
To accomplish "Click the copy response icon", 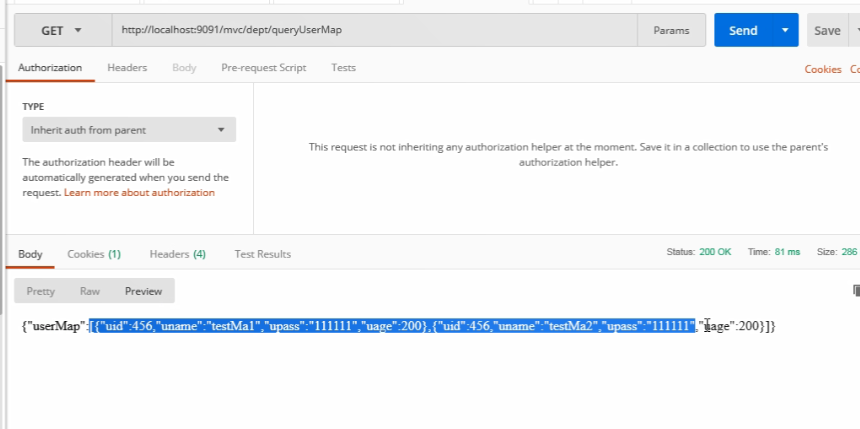I will [x=856, y=291].
